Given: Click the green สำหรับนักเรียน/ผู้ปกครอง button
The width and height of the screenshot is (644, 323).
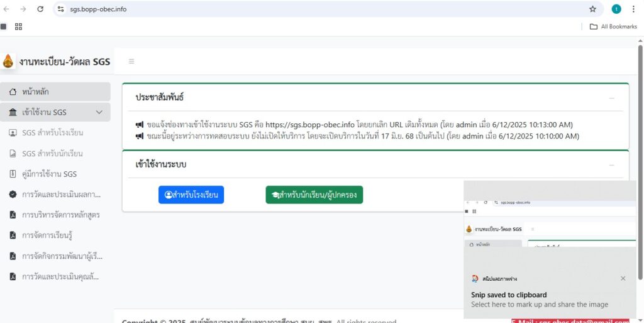Looking at the screenshot, I should click(314, 195).
